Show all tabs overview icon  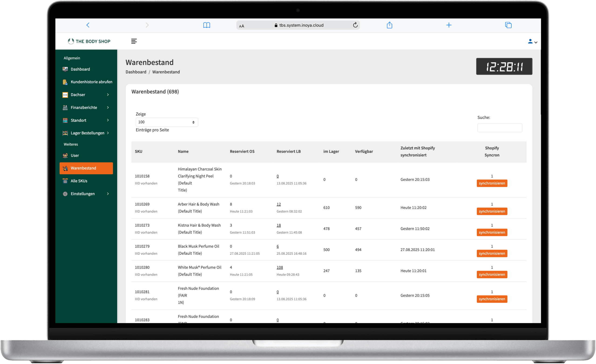[x=508, y=25]
